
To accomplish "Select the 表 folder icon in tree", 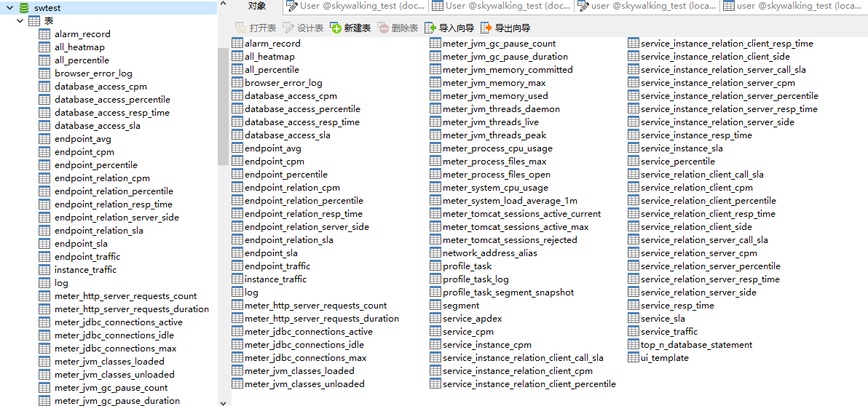I will 33,21.
